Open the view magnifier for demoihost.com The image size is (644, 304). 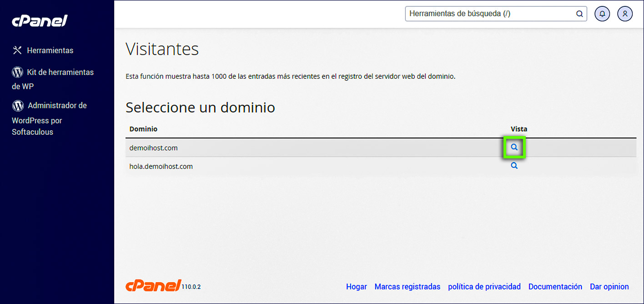(x=514, y=147)
